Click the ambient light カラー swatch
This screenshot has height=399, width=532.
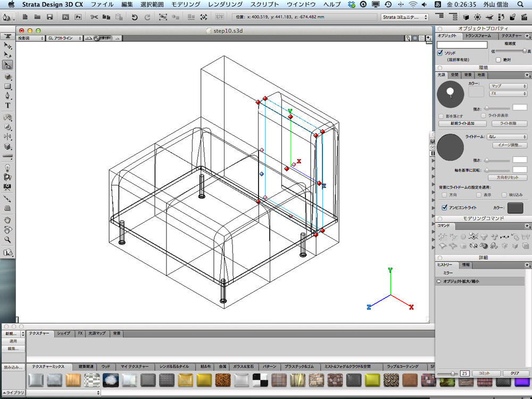click(x=515, y=207)
